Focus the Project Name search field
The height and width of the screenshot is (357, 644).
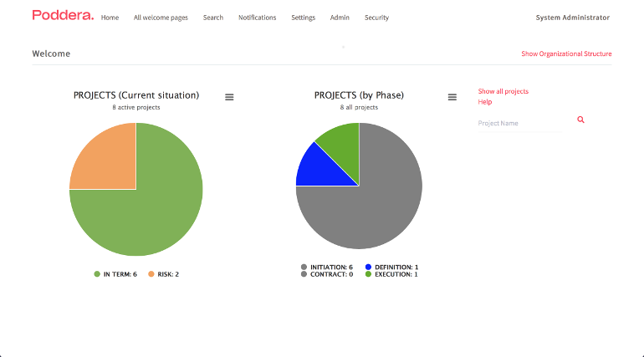click(520, 123)
